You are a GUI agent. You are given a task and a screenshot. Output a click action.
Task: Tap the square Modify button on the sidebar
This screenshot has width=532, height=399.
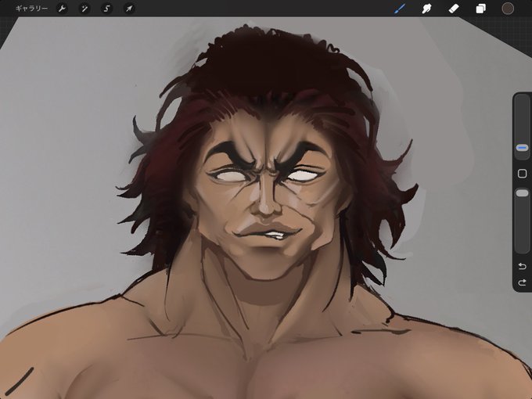[x=522, y=174]
